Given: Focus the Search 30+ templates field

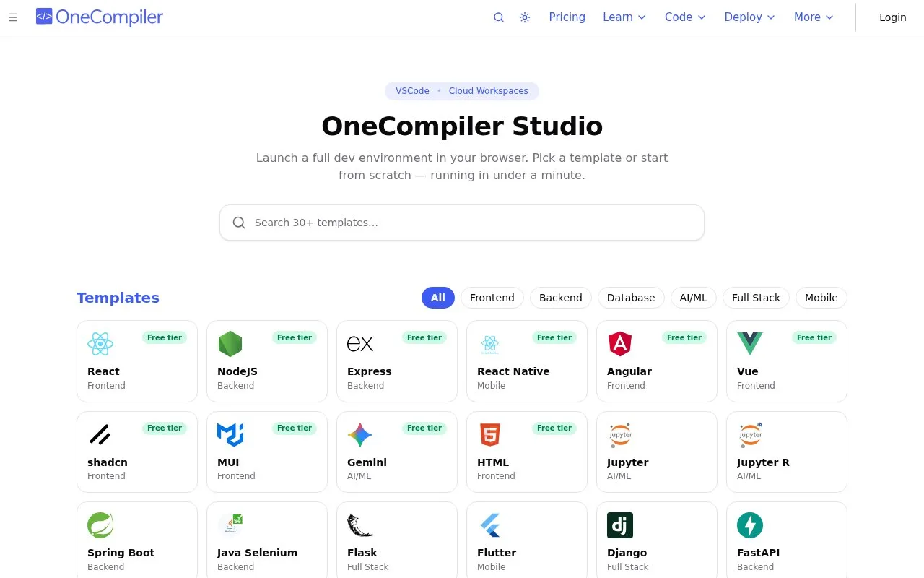Looking at the screenshot, I should 462,223.
